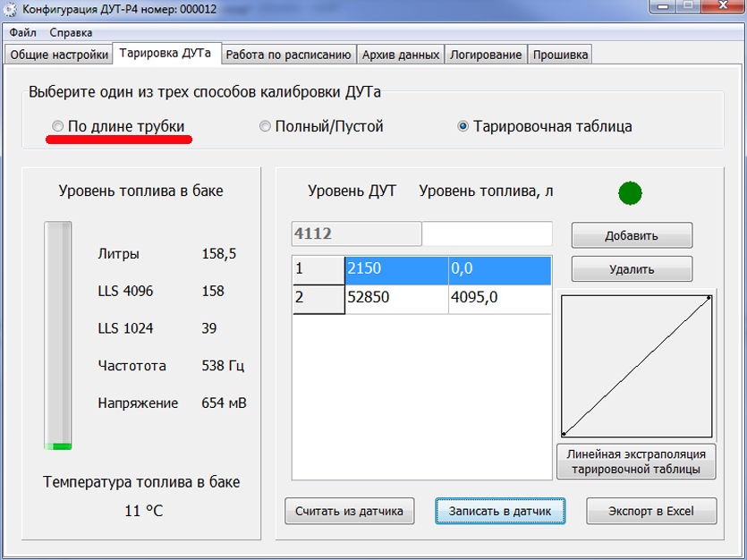
Task: Open the Справка menu
Action: 71,33
